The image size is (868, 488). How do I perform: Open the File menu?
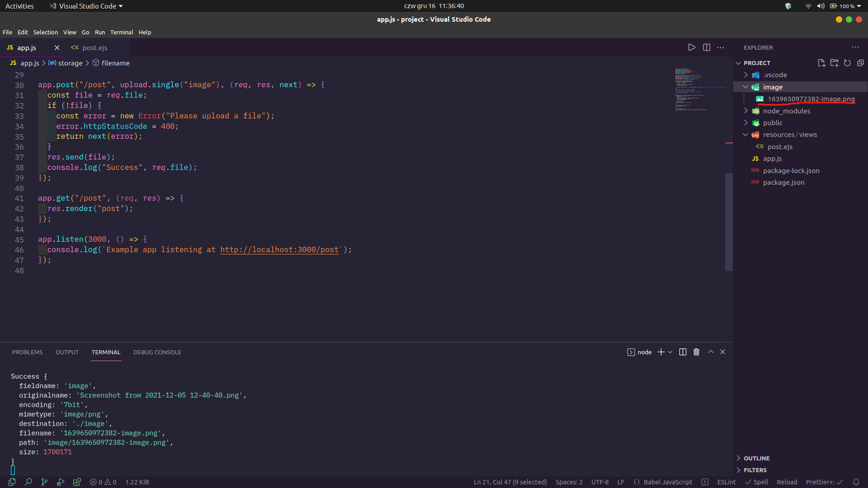(x=8, y=32)
